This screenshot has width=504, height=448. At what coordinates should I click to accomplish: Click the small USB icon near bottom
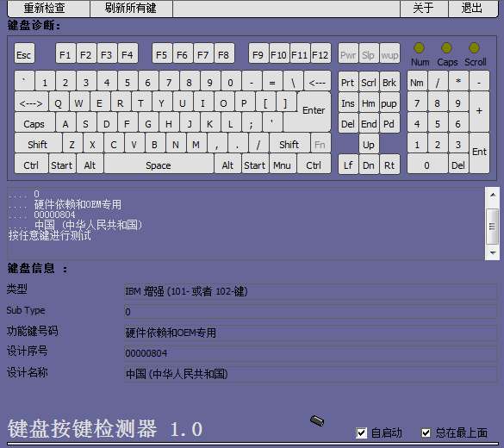317,420
